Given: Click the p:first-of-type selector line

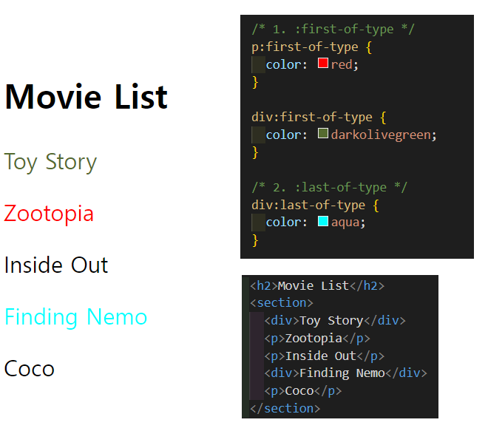Looking at the screenshot, I should click(311, 47).
